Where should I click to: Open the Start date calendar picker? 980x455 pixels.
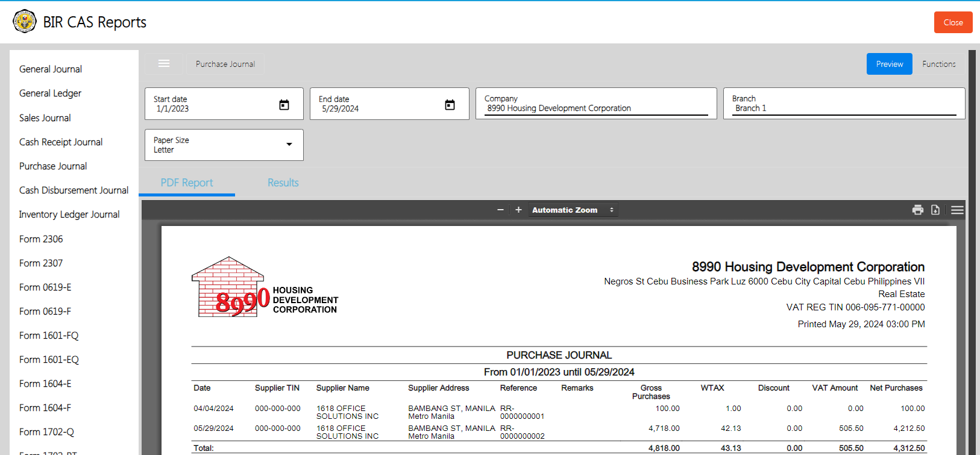point(284,105)
